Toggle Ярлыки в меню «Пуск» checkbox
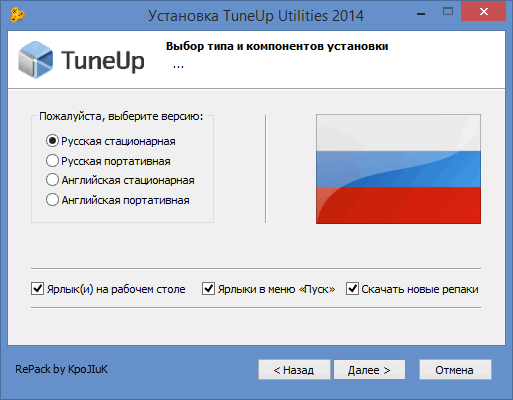This screenshot has height=400, width=513. (x=208, y=289)
